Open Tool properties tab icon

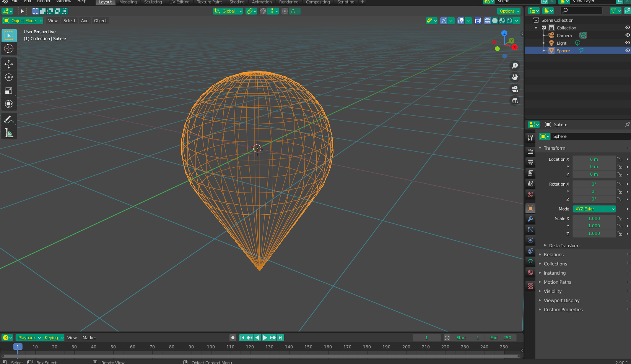coord(530,138)
